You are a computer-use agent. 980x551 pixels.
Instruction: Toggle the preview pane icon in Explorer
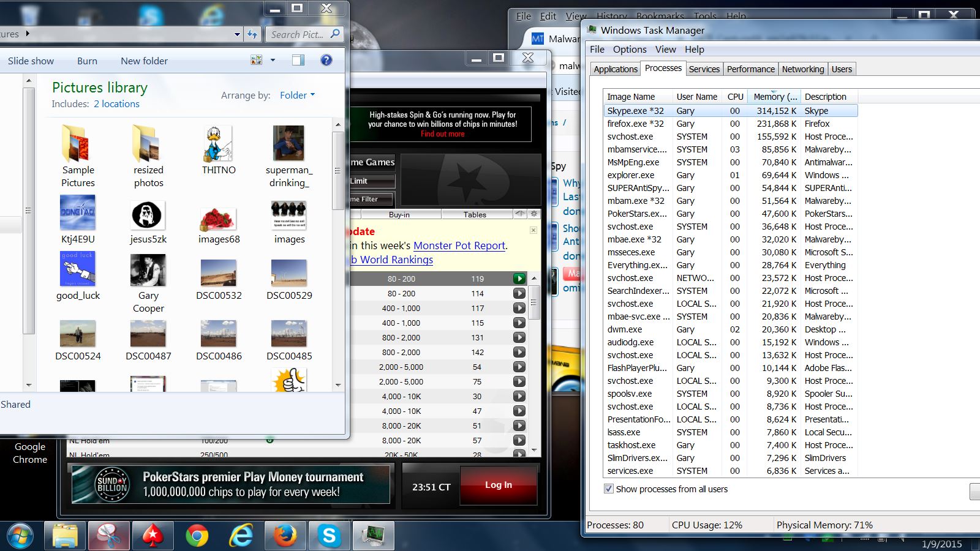298,60
